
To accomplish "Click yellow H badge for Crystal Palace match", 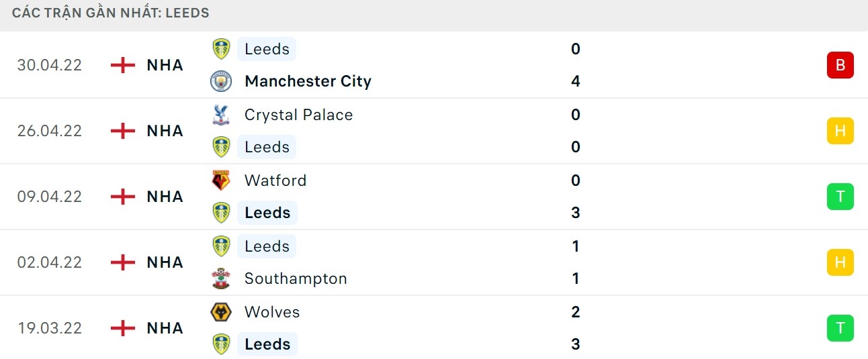I will (x=840, y=131).
